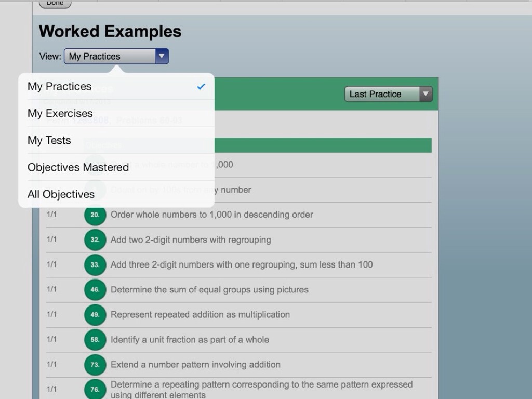Select the objective 73 circle icon
Image resolution: width=532 pixels, height=399 pixels.
95,365
